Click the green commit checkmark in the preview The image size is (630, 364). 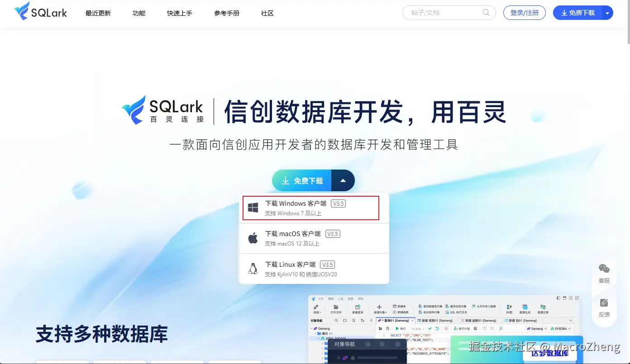(430, 329)
